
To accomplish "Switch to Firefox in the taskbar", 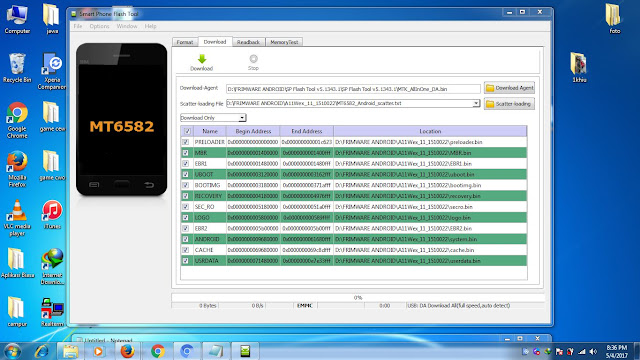I will [x=128, y=351].
